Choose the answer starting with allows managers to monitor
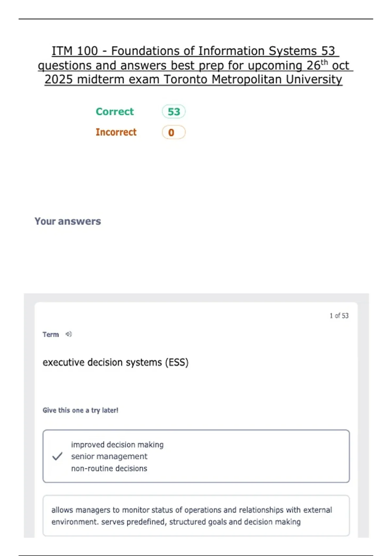Image resolution: width=392 pixels, height=556 pixels. coord(196,516)
